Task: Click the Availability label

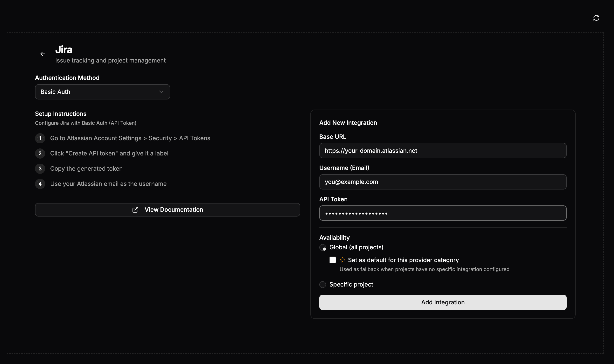Action: pyautogui.click(x=334, y=238)
